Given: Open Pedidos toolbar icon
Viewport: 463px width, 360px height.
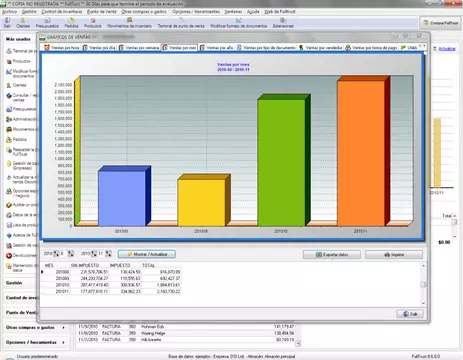Looking at the screenshot, I should pos(71,23).
